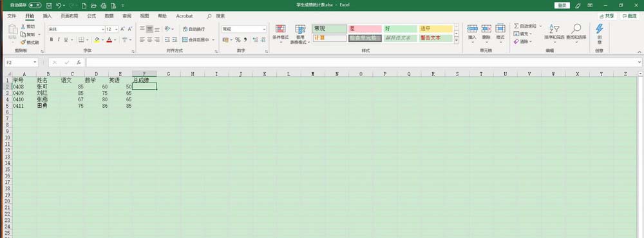Toggle Align left for cell text
The image size is (644, 238).
coord(142,40)
